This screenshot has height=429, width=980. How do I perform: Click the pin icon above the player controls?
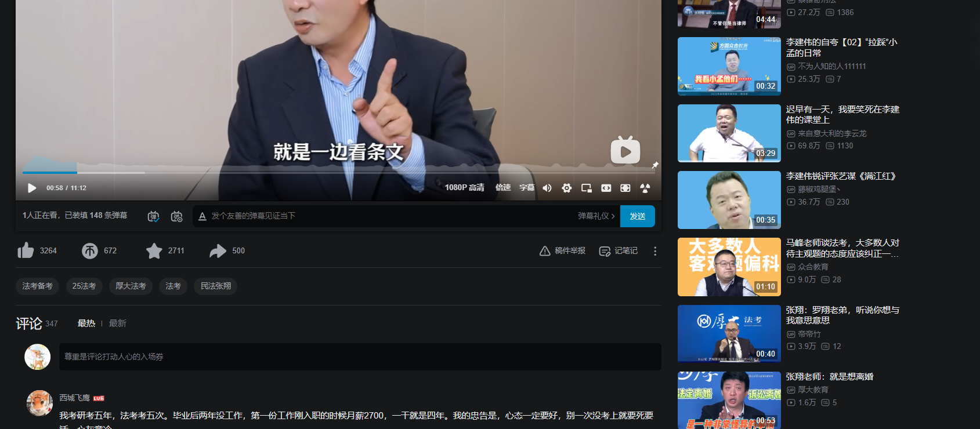click(x=655, y=165)
